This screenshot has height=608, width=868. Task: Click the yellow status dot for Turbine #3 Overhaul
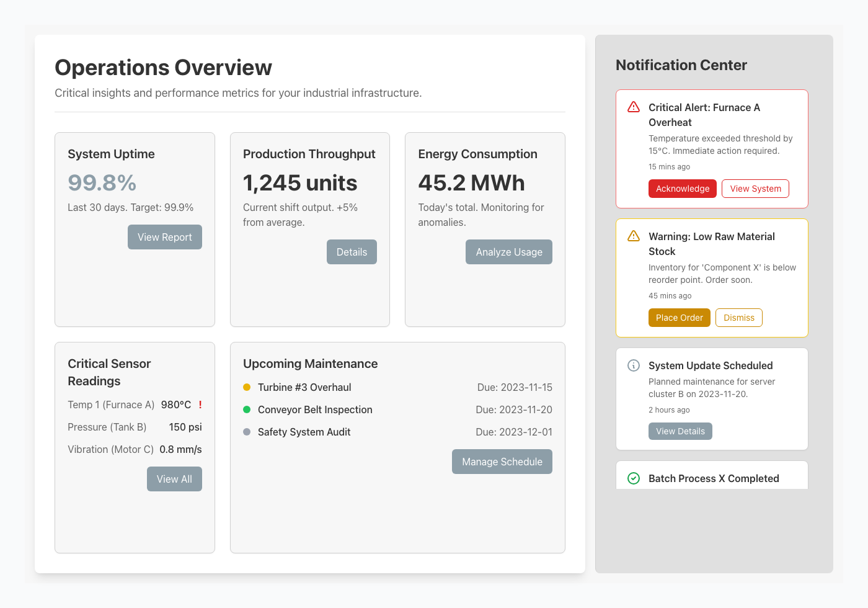tap(248, 387)
